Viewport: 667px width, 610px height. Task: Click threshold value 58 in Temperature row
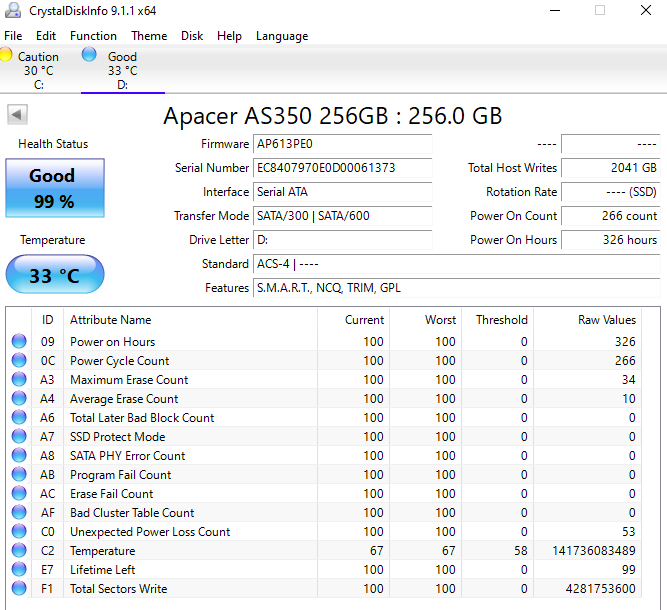(x=521, y=550)
